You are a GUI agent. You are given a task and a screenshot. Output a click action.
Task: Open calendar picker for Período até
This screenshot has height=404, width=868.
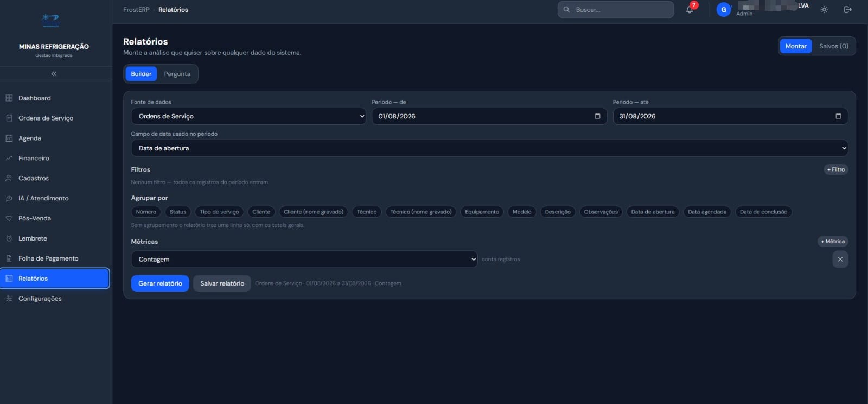point(838,116)
